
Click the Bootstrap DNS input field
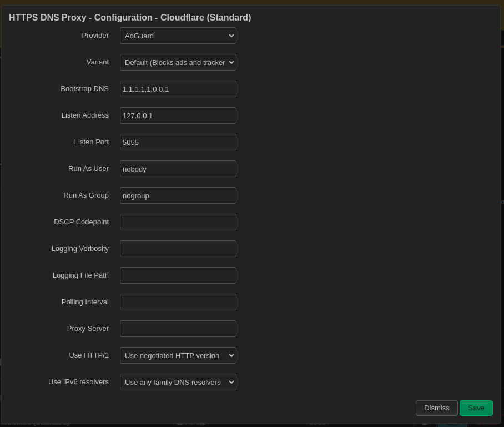[178, 89]
